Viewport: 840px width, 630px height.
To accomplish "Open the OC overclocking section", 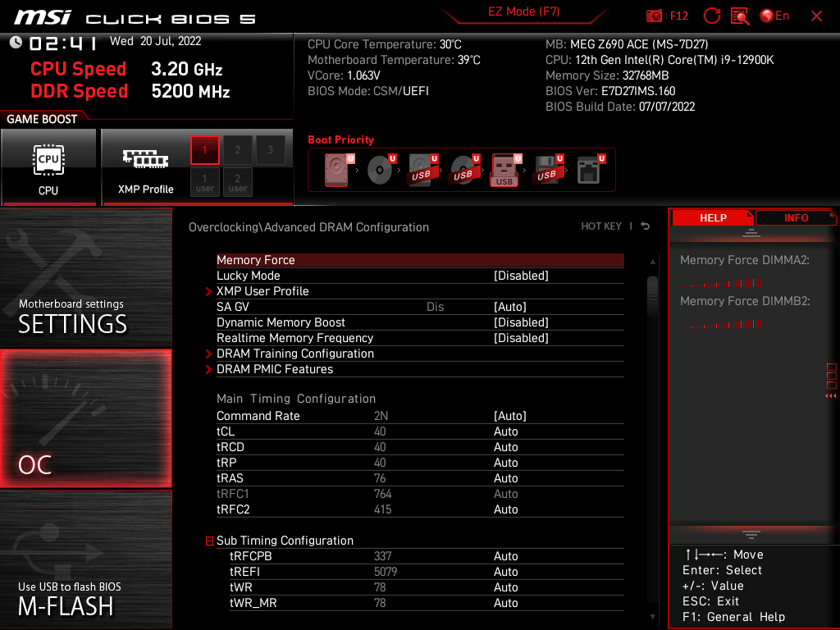I will pyautogui.click(x=85, y=418).
